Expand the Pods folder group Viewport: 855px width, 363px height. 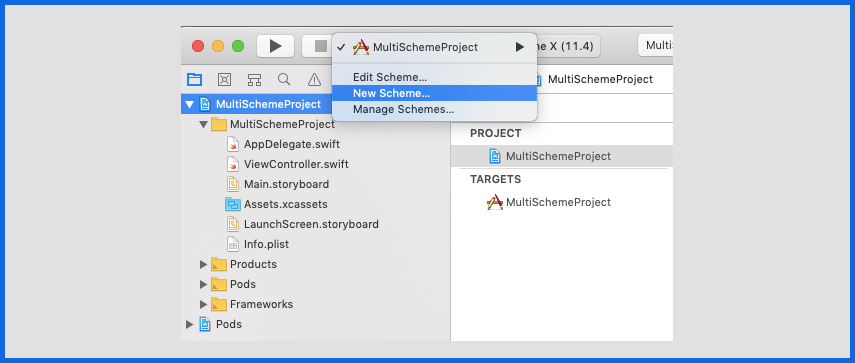[x=203, y=284]
